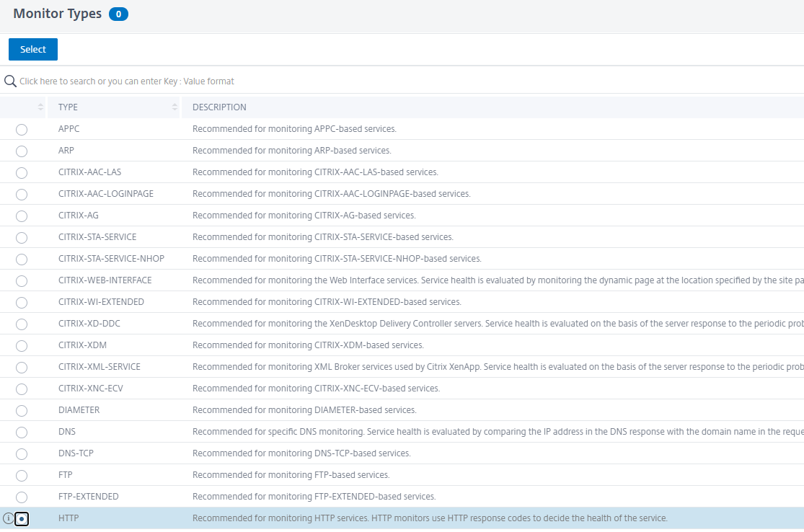
Task: Select the CITRIX-XD-DDC radio button
Action: [x=22, y=324]
